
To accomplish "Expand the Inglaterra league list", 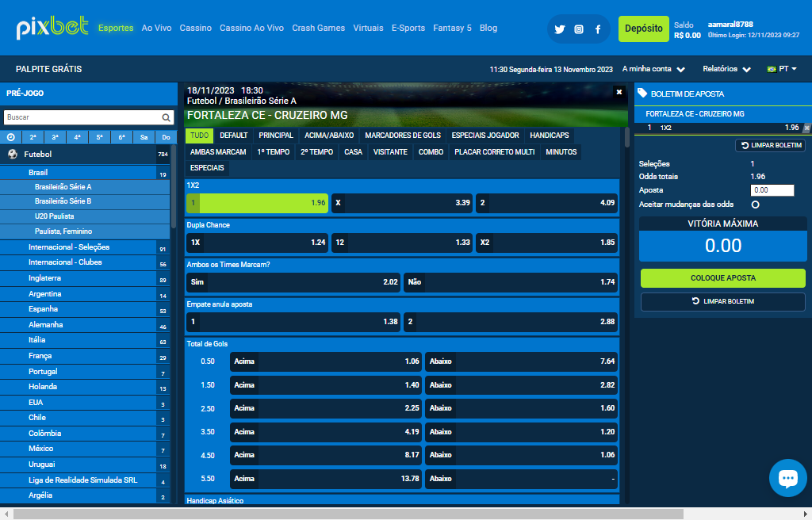I will [85, 278].
